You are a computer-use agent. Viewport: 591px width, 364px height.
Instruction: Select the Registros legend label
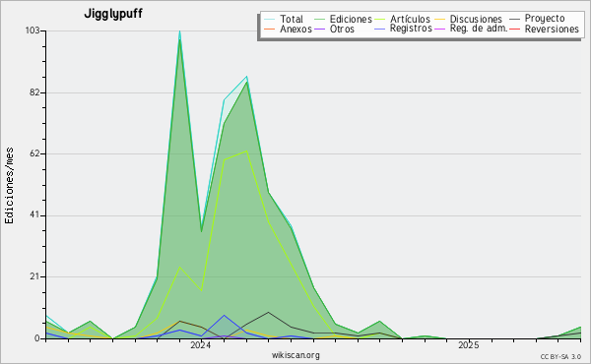[x=411, y=29]
